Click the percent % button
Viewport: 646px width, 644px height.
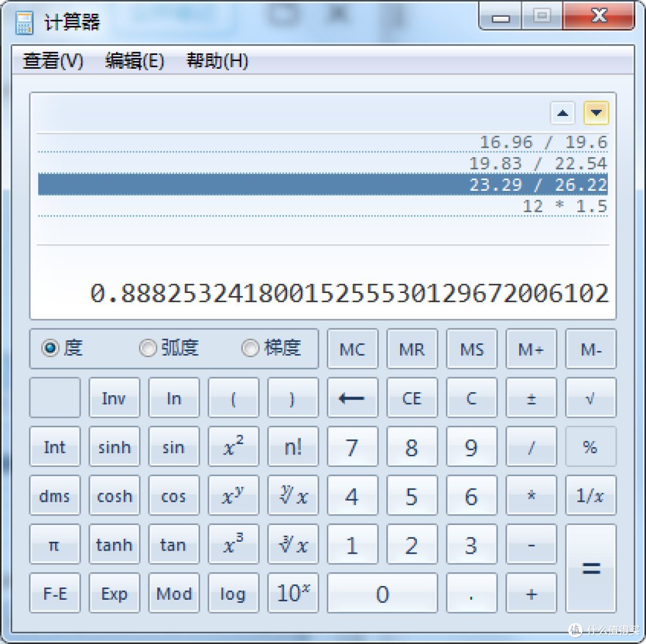(x=590, y=447)
